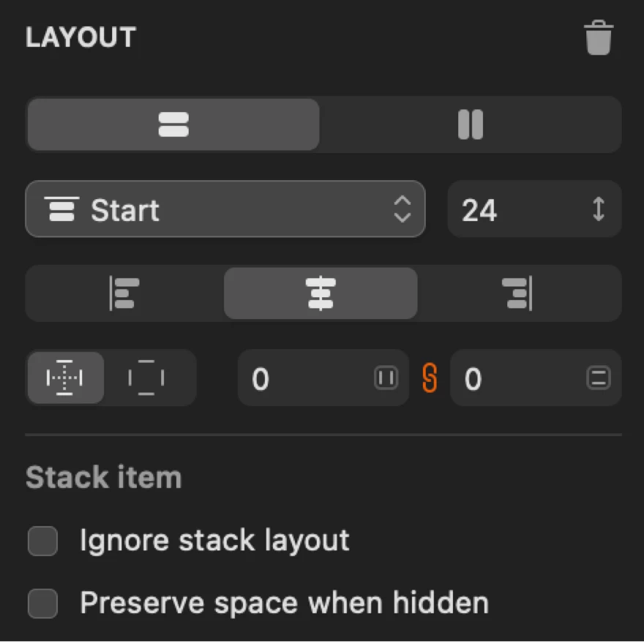Select right alignment for stack items
The image size is (644, 644).
(520, 293)
